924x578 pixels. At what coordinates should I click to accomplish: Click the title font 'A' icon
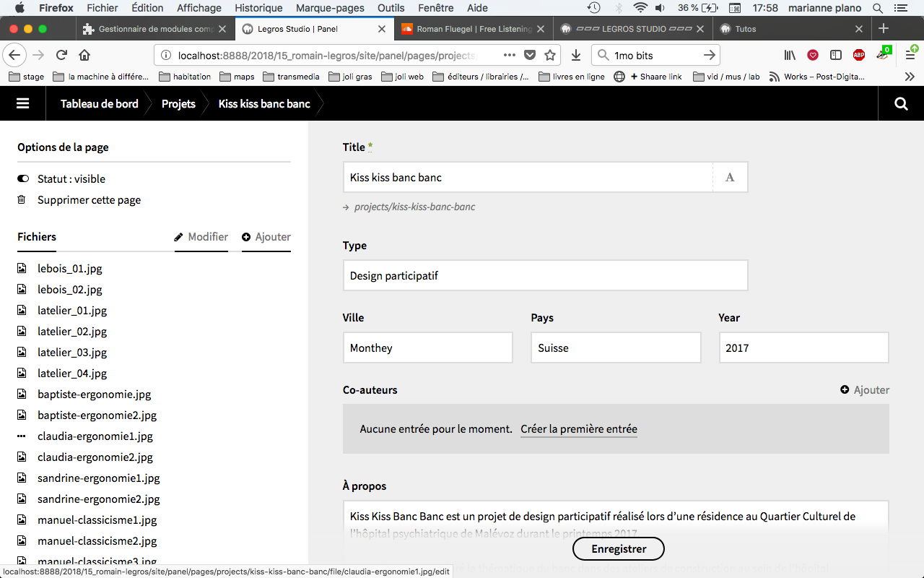coord(730,178)
